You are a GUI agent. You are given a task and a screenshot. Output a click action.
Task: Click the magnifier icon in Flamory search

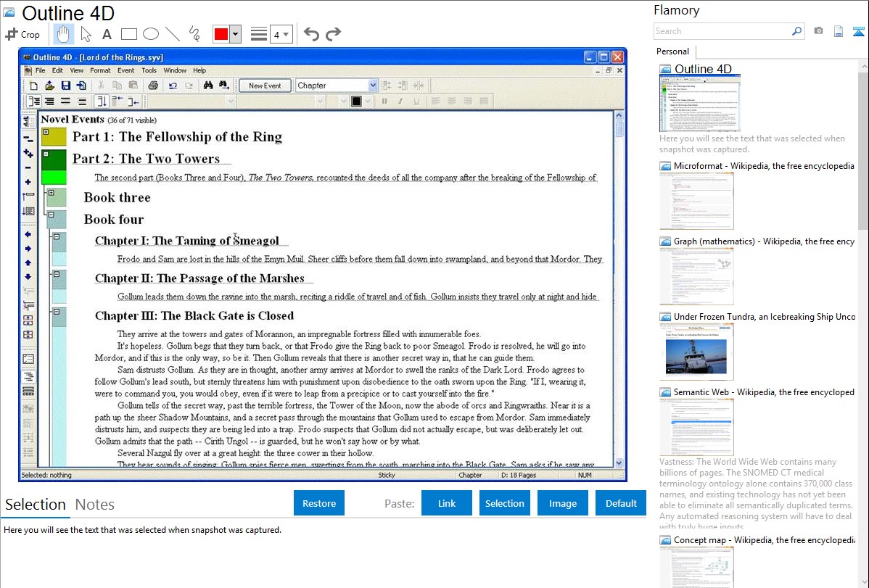tap(796, 31)
